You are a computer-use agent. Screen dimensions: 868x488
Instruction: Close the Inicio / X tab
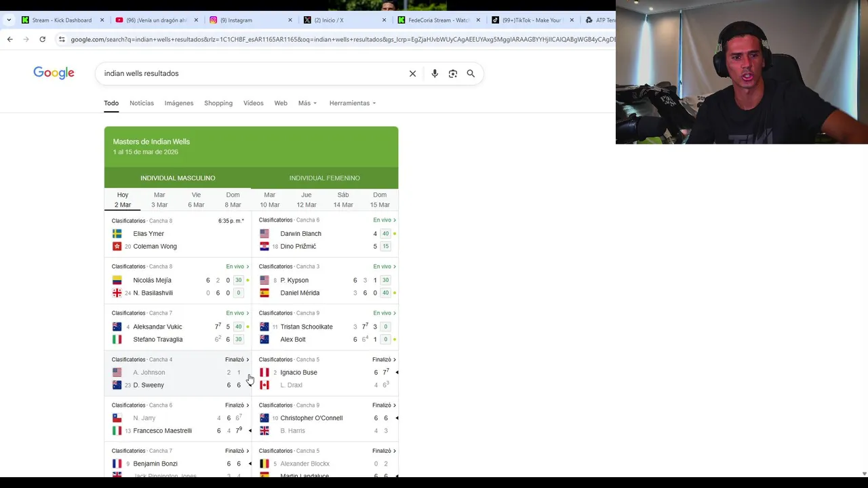pyautogui.click(x=384, y=20)
